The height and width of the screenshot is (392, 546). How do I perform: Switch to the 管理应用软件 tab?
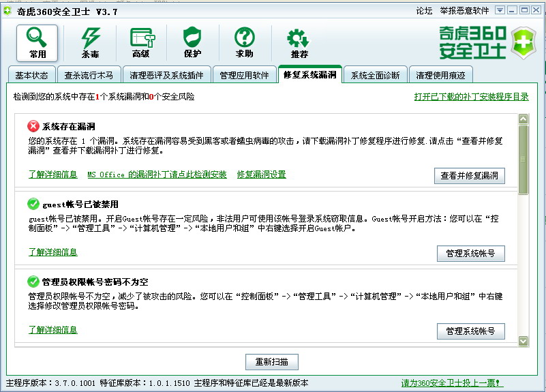point(245,75)
